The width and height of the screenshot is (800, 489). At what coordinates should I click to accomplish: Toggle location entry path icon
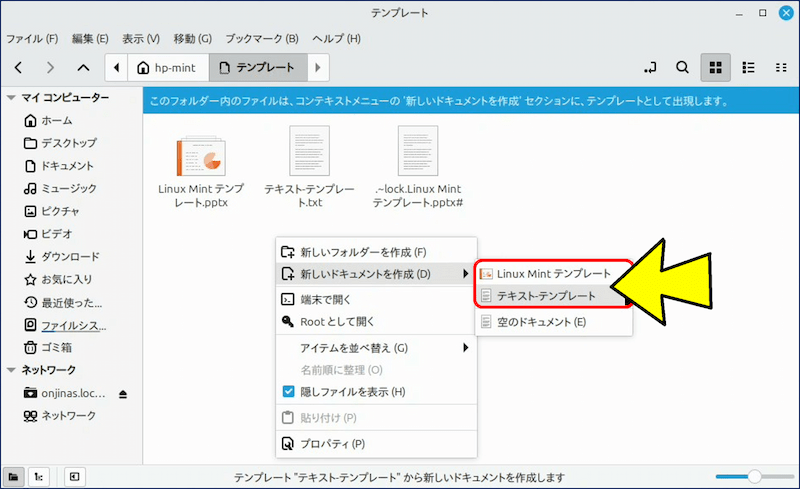coord(650,67)
